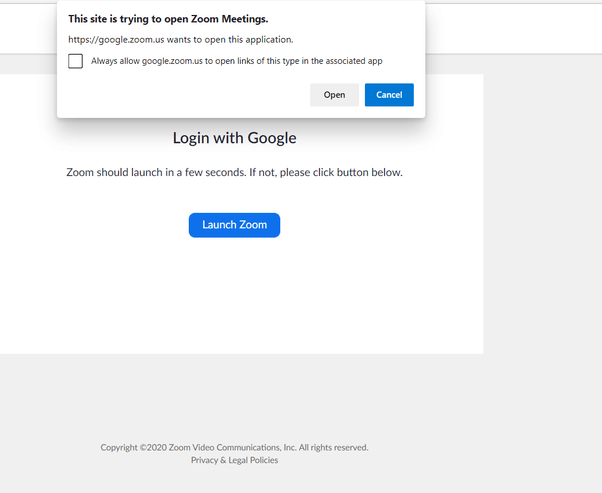Click the Open button in dialog
602x493 pixels.
click(334, 95)
